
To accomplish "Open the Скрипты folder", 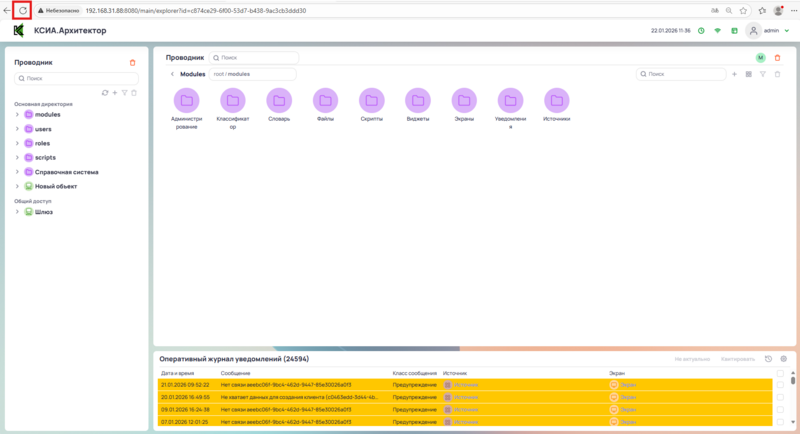I will [371, 101].
